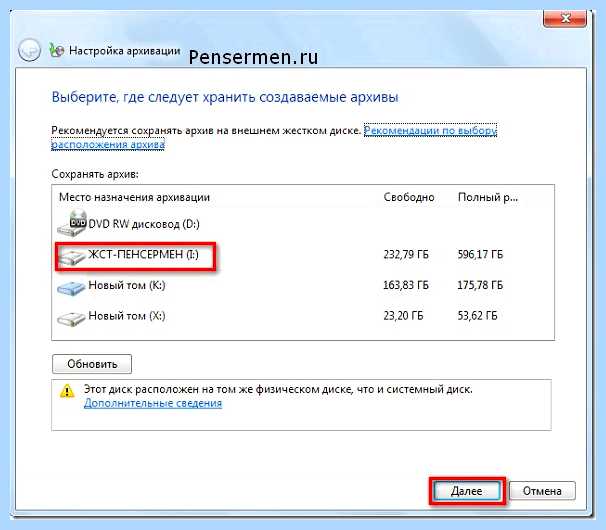This screenshot has width=606, height=530.
Task: Click the Отмена button
Action: tap(542, 491)
